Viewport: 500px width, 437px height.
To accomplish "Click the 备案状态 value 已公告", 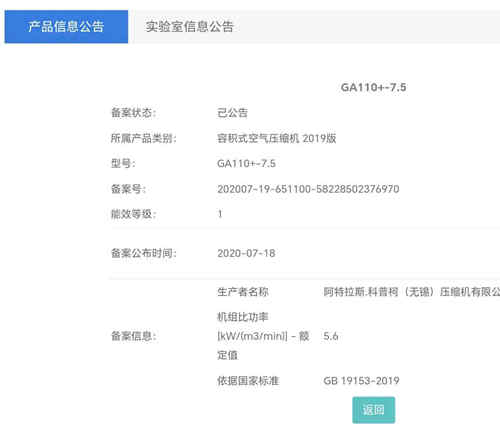I will (232, 113).
